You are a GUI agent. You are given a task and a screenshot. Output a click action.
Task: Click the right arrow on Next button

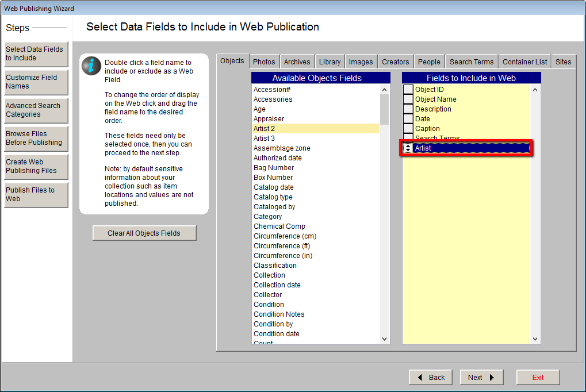492,378
